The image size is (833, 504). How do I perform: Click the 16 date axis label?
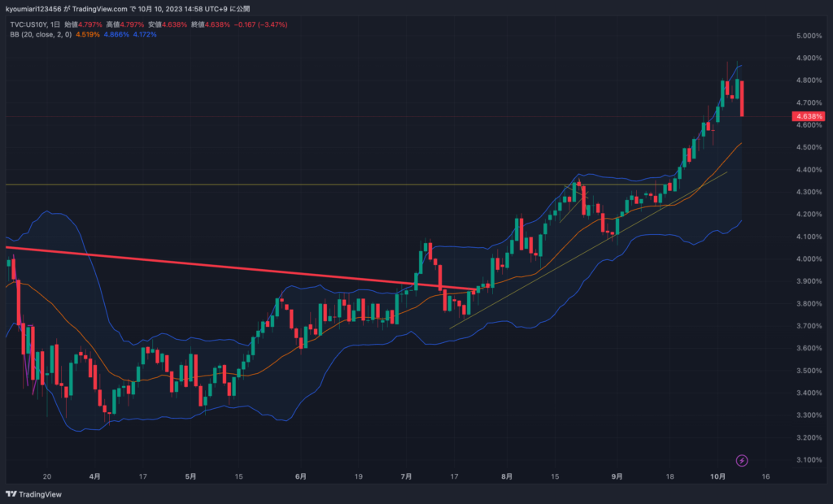[765, 476]
